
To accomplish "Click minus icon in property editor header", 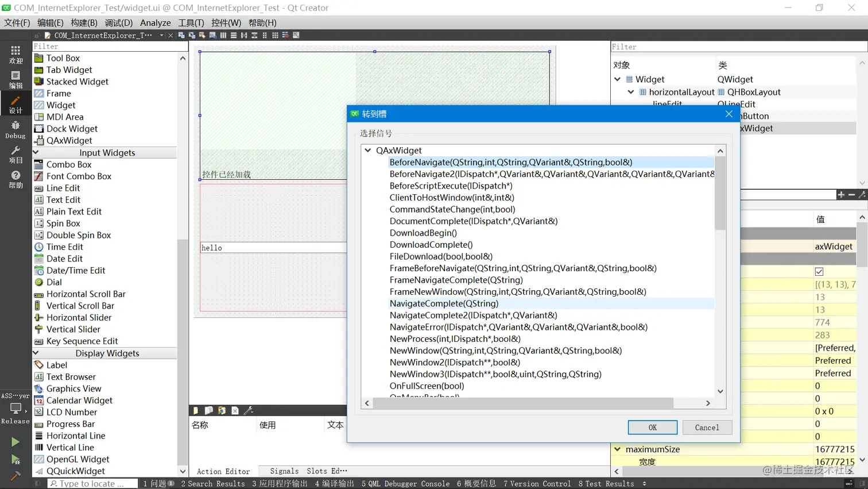I will [x=851, y=195].
